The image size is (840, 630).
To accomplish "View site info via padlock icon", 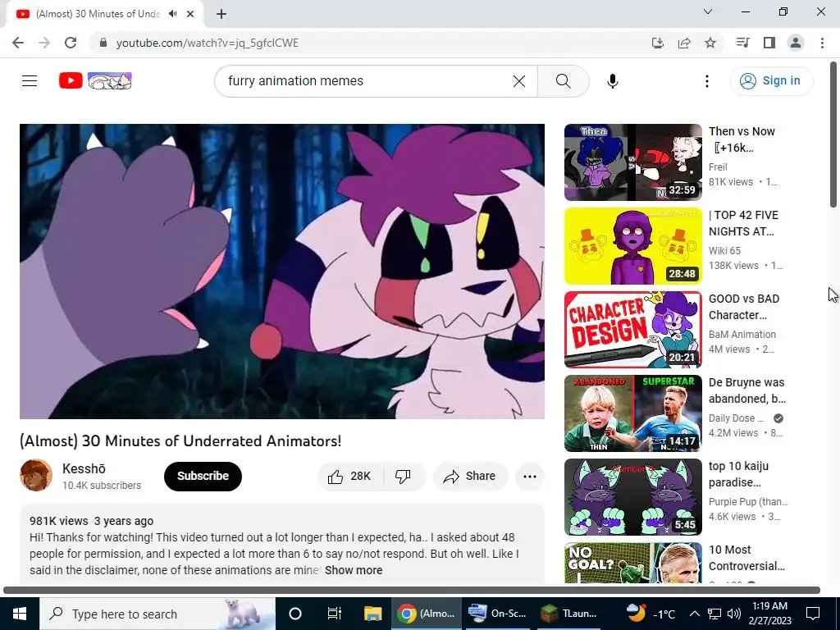I will coord(103,43).
